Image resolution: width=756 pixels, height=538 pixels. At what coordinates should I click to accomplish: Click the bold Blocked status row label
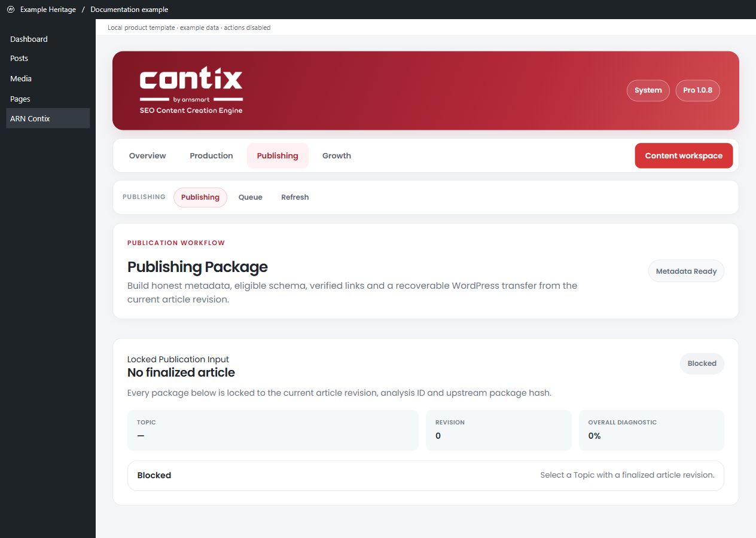pos(154,475)
